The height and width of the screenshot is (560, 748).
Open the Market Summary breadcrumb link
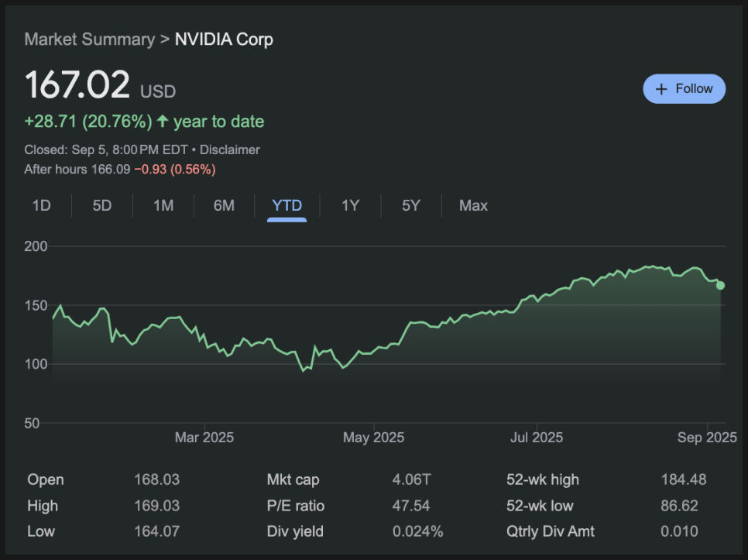coord(90,39)
